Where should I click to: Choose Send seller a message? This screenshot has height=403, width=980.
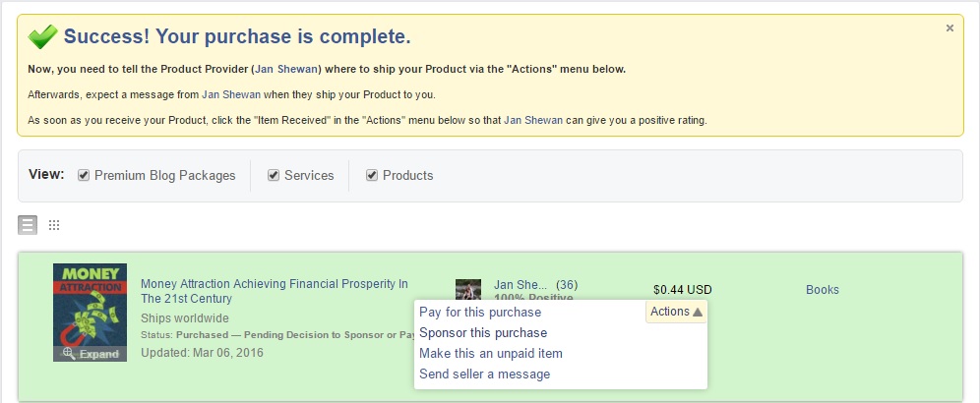click(485, 374)
